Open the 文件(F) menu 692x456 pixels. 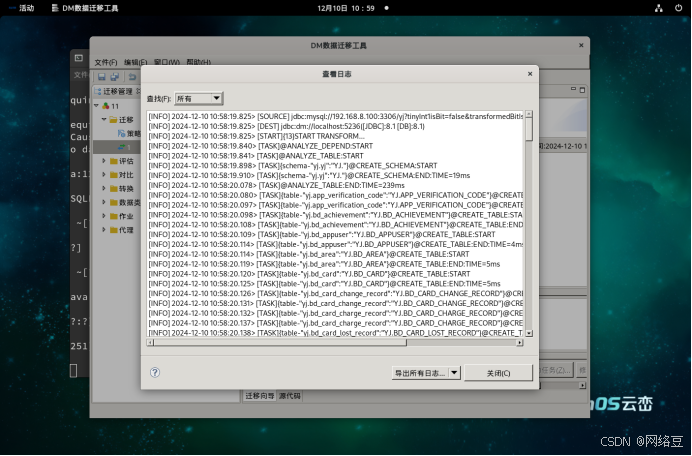106,62
